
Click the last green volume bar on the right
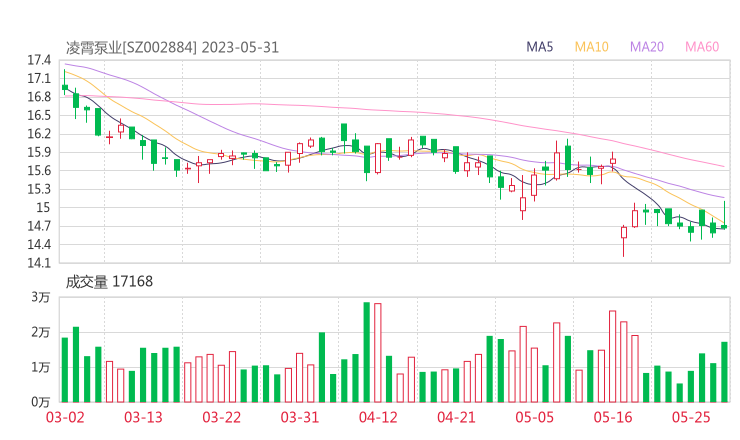pyautogui.click(x=724, y=372)
